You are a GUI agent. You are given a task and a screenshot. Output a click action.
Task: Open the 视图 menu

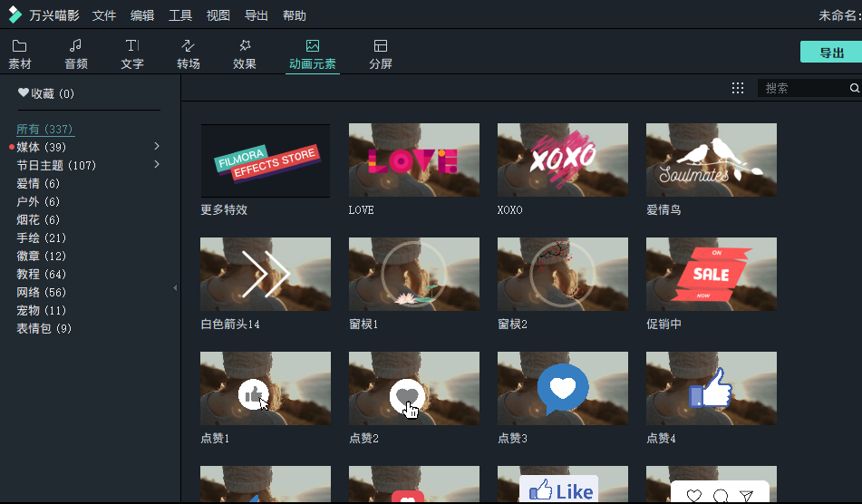click(x=218, y=15)
